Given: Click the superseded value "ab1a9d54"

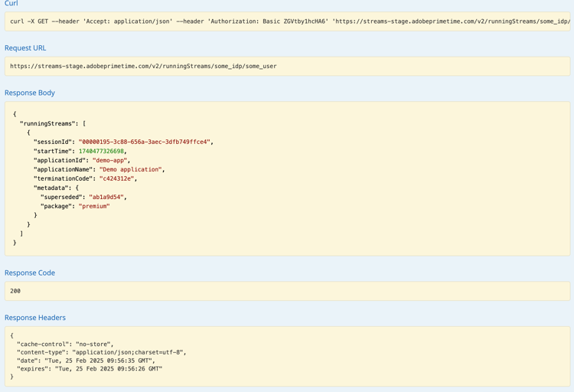Looking at the screenshot, I should (x=106, y=197).
